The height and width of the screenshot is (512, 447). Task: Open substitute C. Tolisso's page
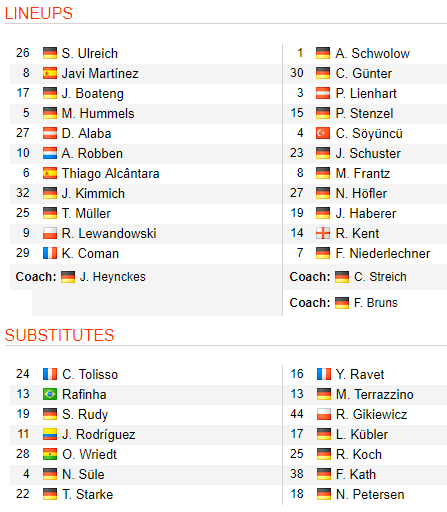coord(90,374)
